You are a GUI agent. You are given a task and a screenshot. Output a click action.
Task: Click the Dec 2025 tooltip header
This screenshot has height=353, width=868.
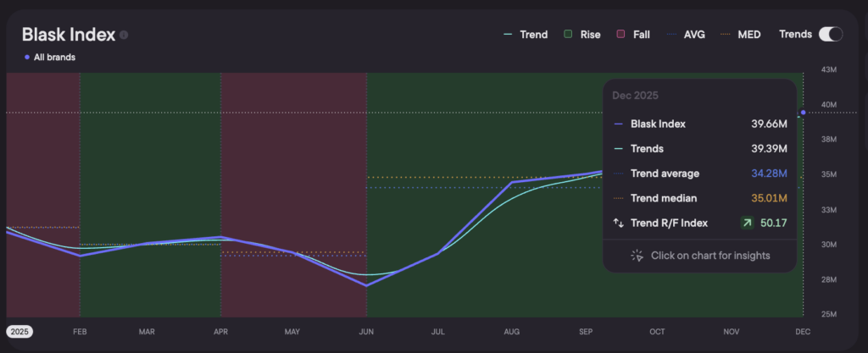point(635,96)
